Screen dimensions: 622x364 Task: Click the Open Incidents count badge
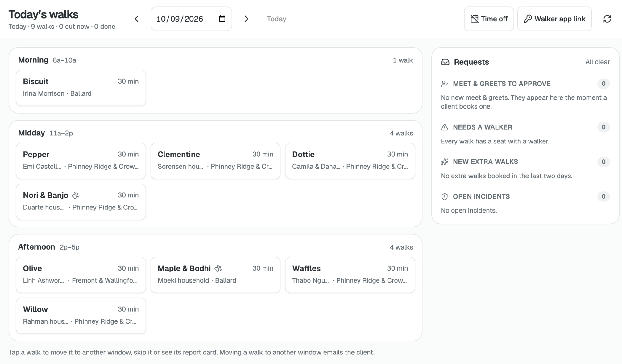point(603,196)
